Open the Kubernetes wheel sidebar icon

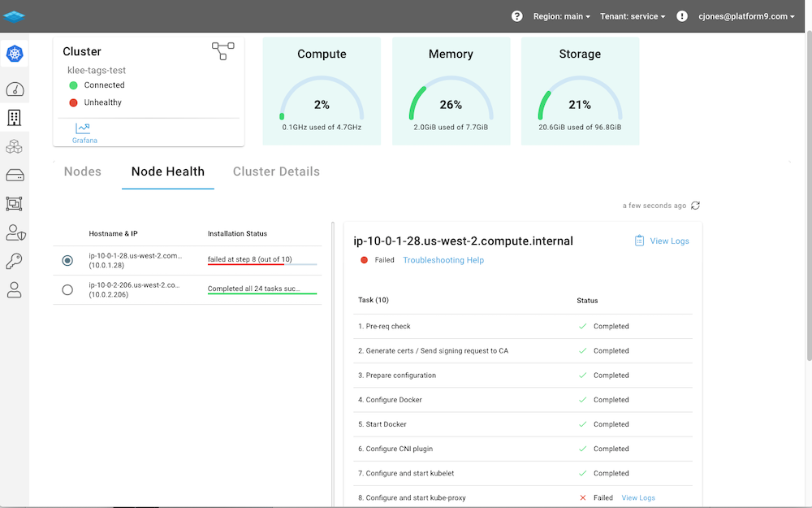tap(15, 54)
